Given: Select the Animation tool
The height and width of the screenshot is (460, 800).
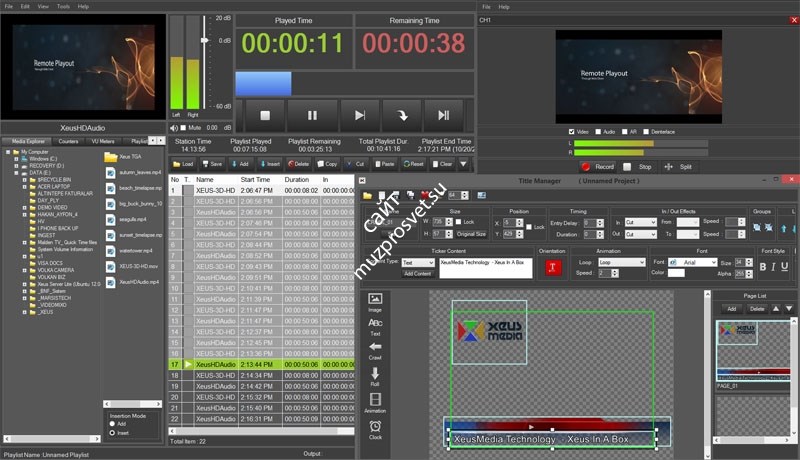Looking at the screenshot, I should pos(375,402).
